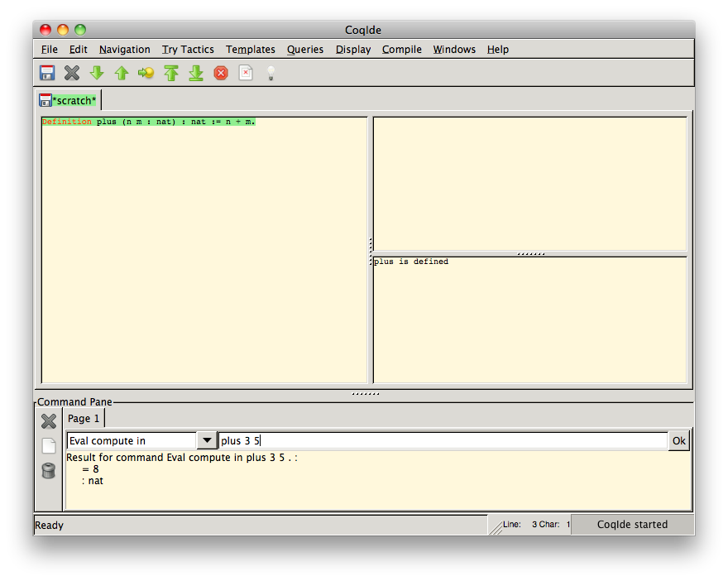Open the Templates menu
The width and height of the screenshot is (728, 581).
point(250,49)
